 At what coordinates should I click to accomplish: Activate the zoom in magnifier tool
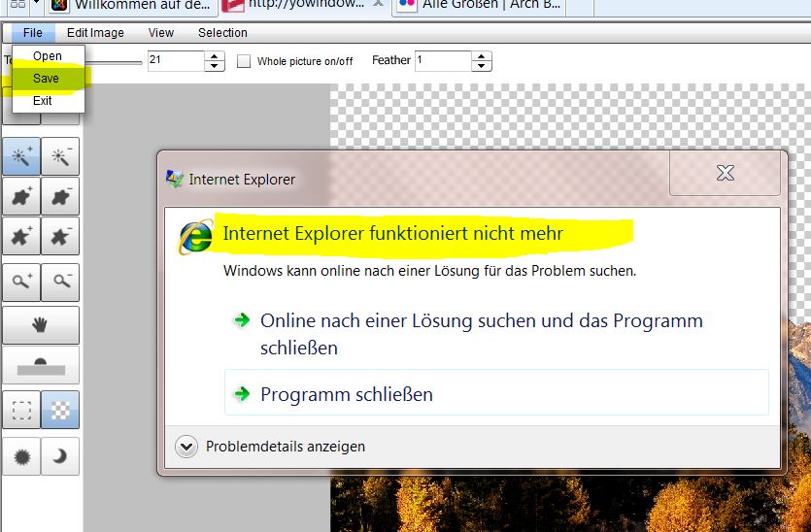click(21, 282)
